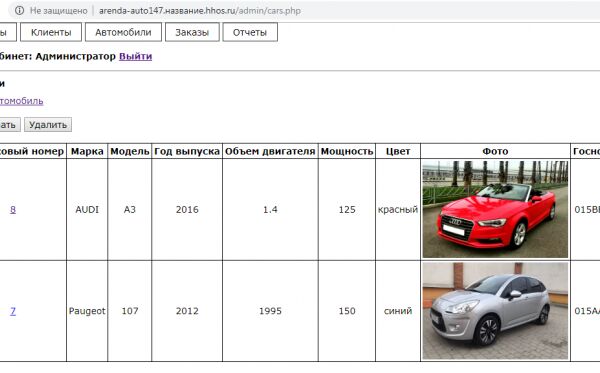
Task: Open the Автомобили menu tab
Action: 123,32
